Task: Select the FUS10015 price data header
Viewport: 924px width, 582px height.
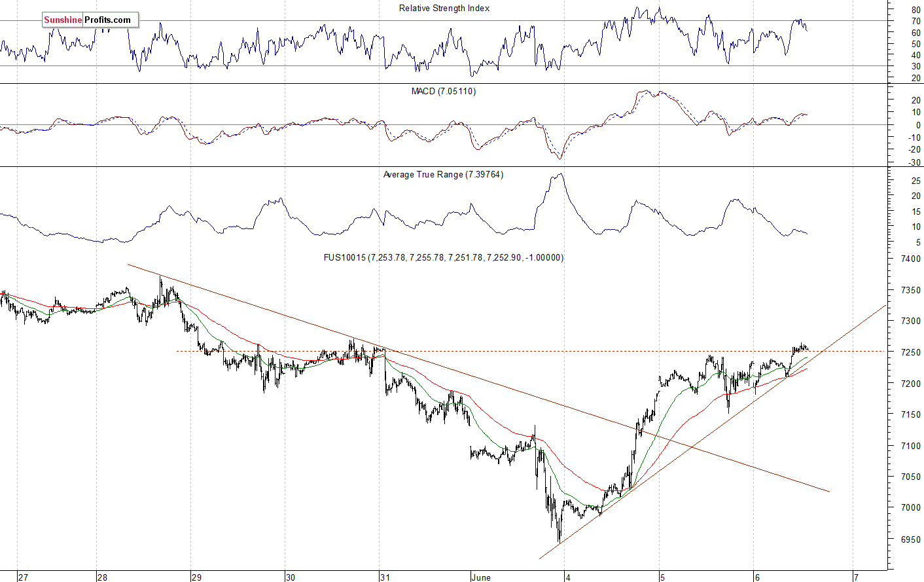Action: [444, 258]
